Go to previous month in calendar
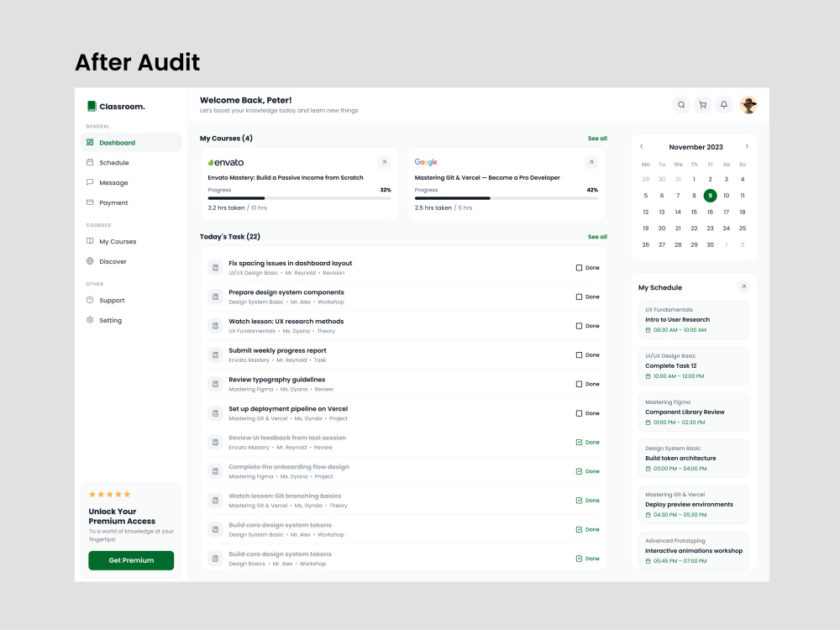This screenshot has height=630, width=840. pyautogui.click(x=641, y=146)
